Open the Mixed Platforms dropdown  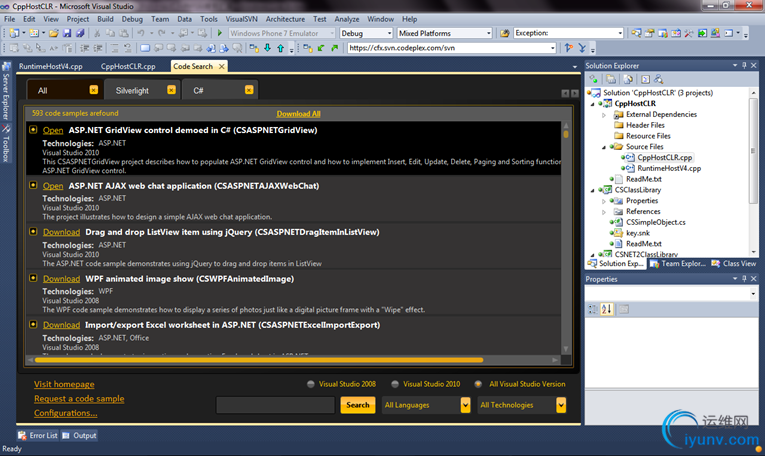(488, 33)
